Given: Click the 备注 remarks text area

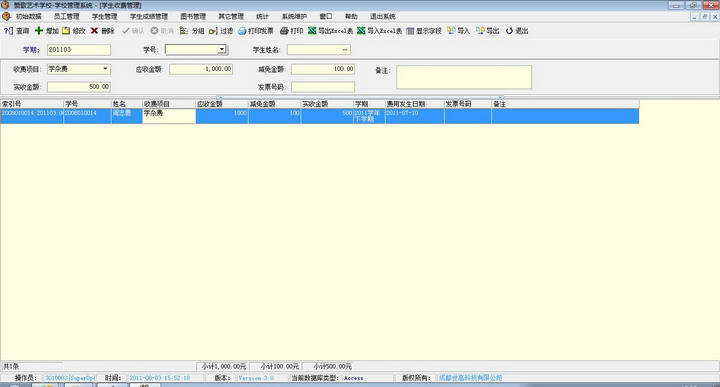Looking at the screenshot, I should (x=464, y=77).
